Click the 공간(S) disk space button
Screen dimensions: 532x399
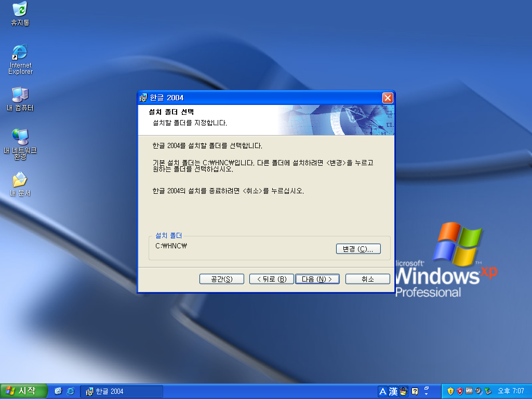[222, 279]
